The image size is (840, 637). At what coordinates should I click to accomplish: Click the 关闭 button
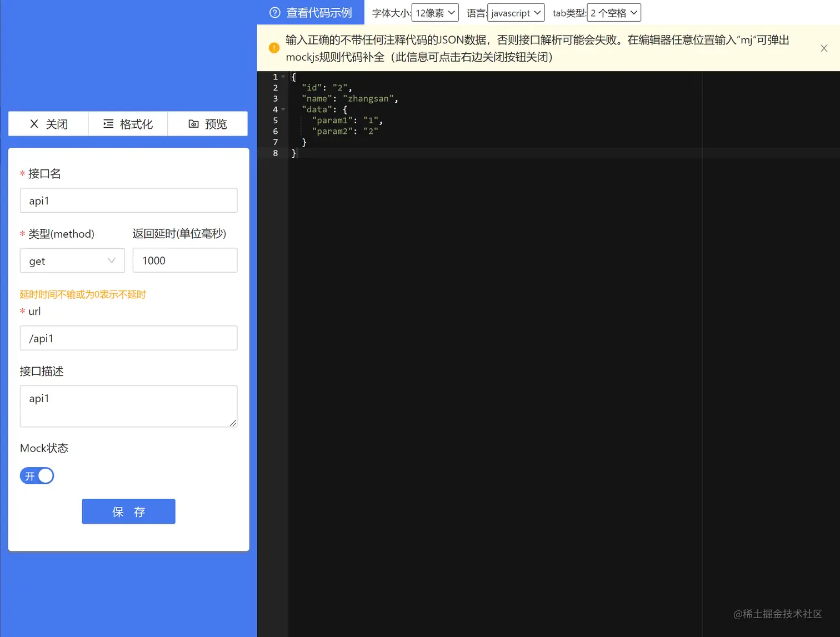click(x=48, y=124)
